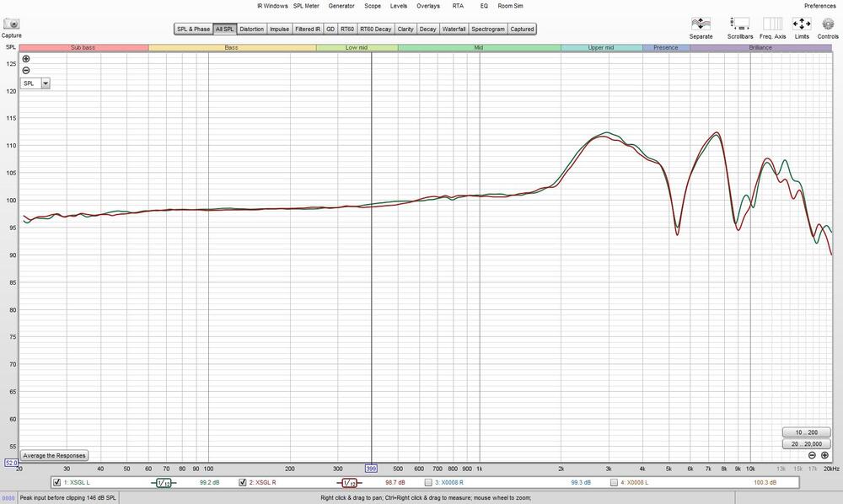Click the 20 .. 20,000 range button
Viewport: 843px width, 504px height.
pos(806,443)
